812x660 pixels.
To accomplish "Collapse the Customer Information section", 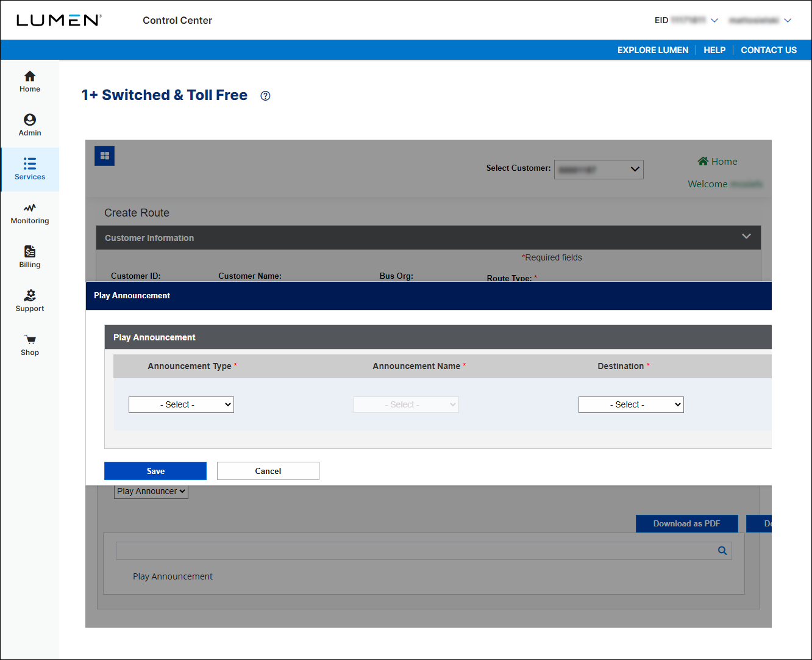I will coord(746,237).
